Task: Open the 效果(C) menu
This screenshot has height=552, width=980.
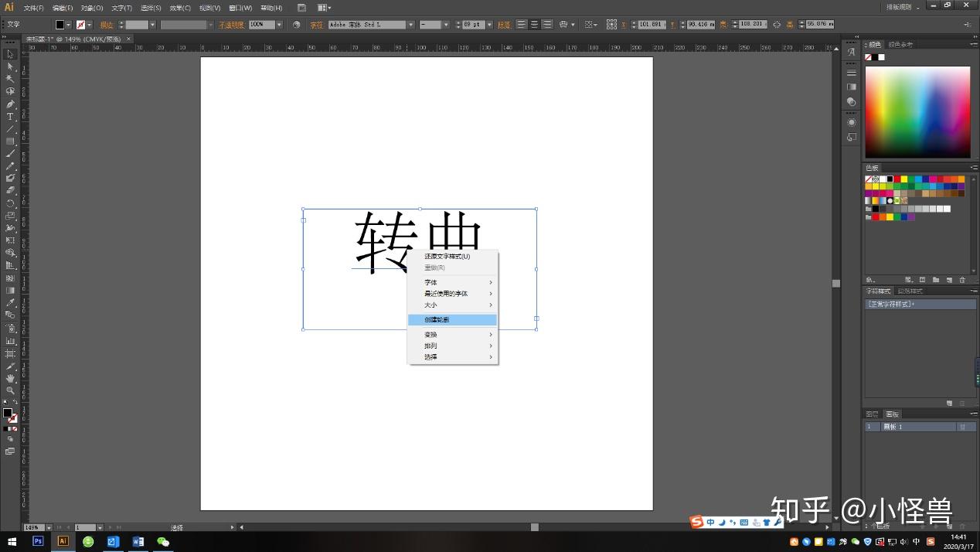Action: coord(180,8)
